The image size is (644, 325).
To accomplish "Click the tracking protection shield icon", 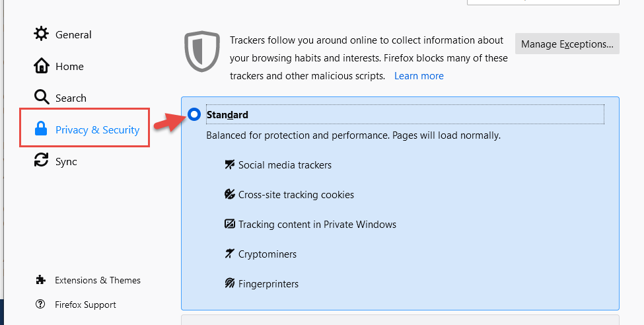I will [202, 52].
